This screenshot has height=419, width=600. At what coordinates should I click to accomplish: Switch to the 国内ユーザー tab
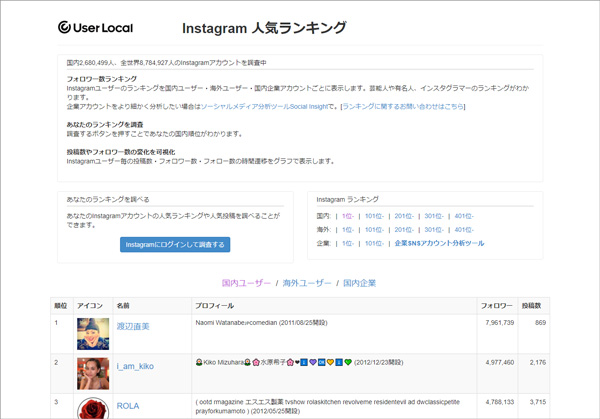pyautogui.click(x=246, y=283)
